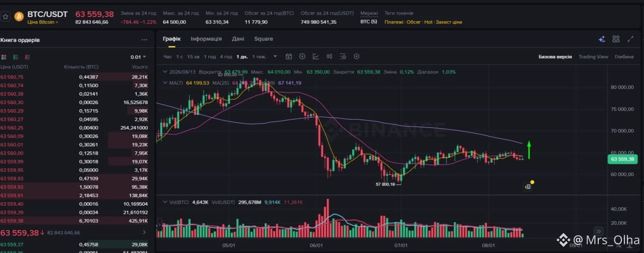Image resolution: width=644 pixels, height=253 pixels.
Task: Change the candlestick chart style icon
Action: pyautogui.click(x=330, y=57)
